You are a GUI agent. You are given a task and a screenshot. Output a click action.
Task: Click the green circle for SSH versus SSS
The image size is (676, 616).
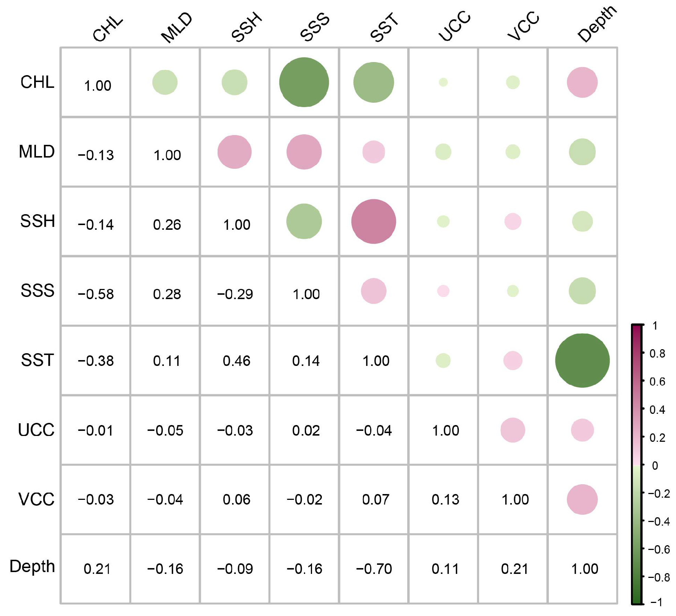(x=304, y=221)
